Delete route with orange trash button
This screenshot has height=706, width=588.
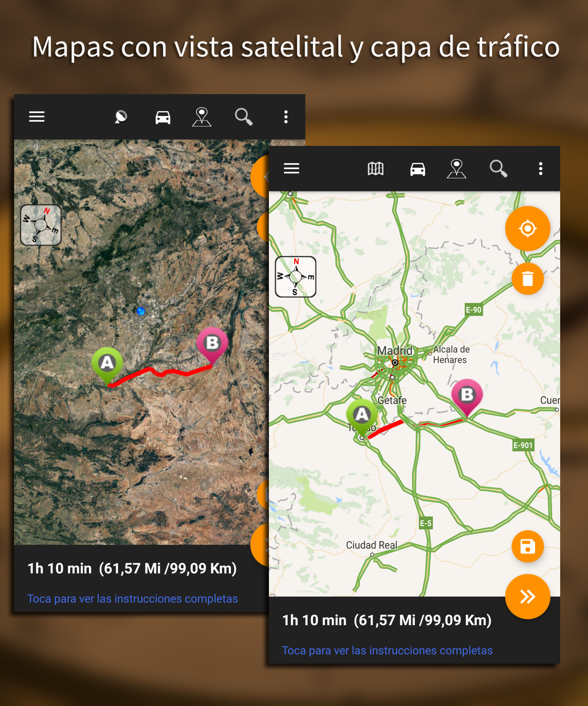coord(528,278)
